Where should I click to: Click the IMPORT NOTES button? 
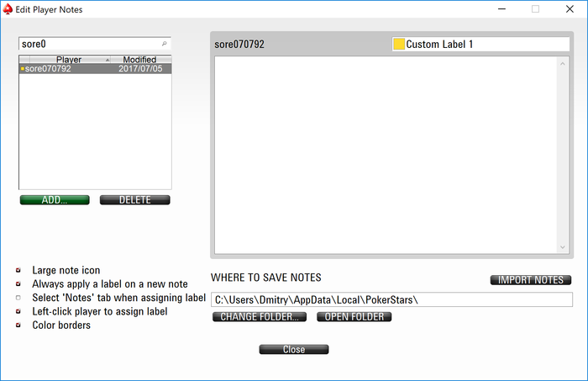click(x=531, y=280)
